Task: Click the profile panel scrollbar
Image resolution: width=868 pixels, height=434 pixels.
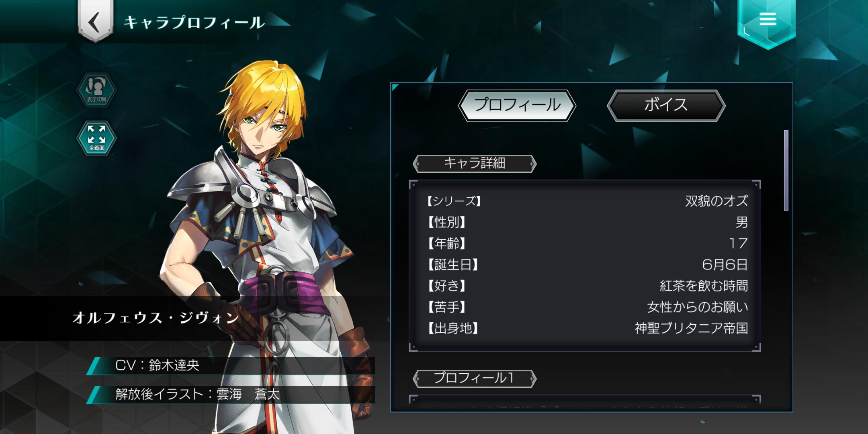Action: click(x=786, y=170)
